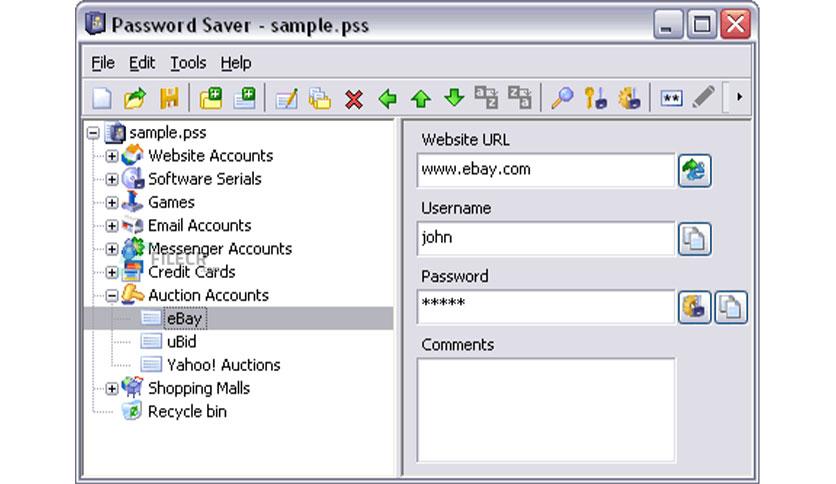
Task: Select Website Accounts in the tree
Action: [x=211, y=156]
